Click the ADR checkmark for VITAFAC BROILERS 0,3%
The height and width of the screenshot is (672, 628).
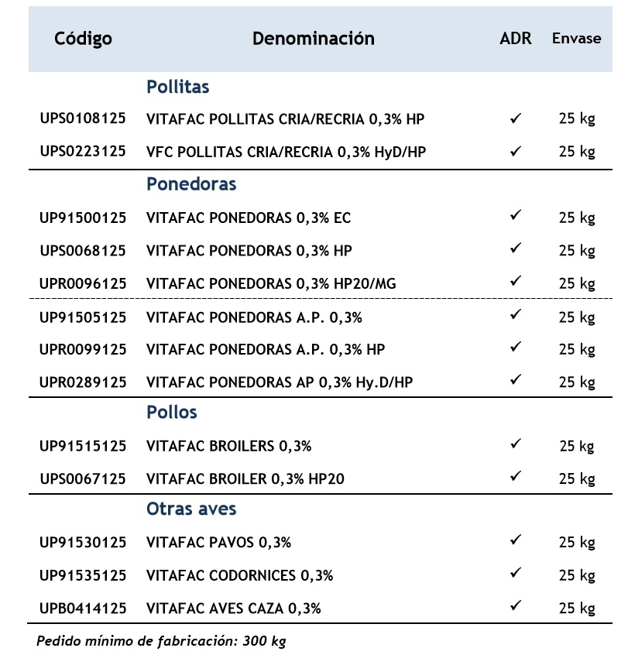click(515, 443)
